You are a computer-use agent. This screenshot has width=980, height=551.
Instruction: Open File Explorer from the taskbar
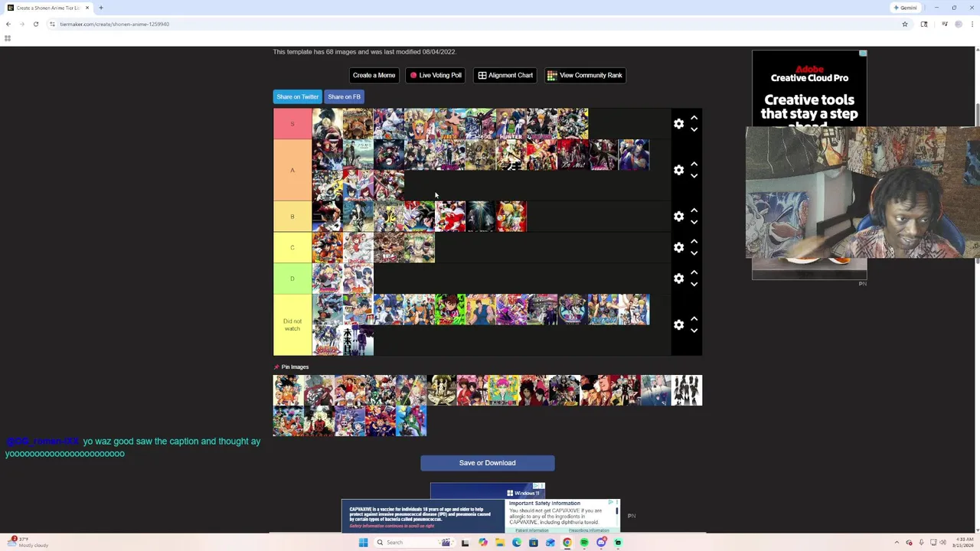tap(500, 543)
